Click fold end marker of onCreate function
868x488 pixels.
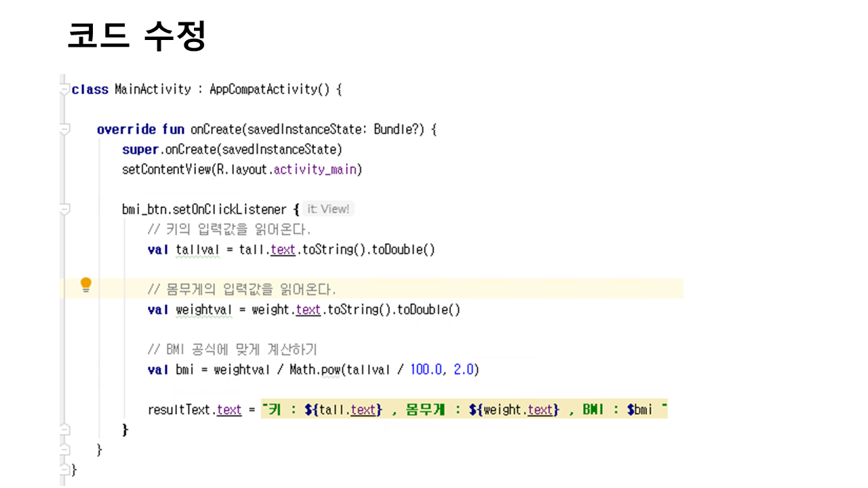pyautogui.click(x=64, y=449)
